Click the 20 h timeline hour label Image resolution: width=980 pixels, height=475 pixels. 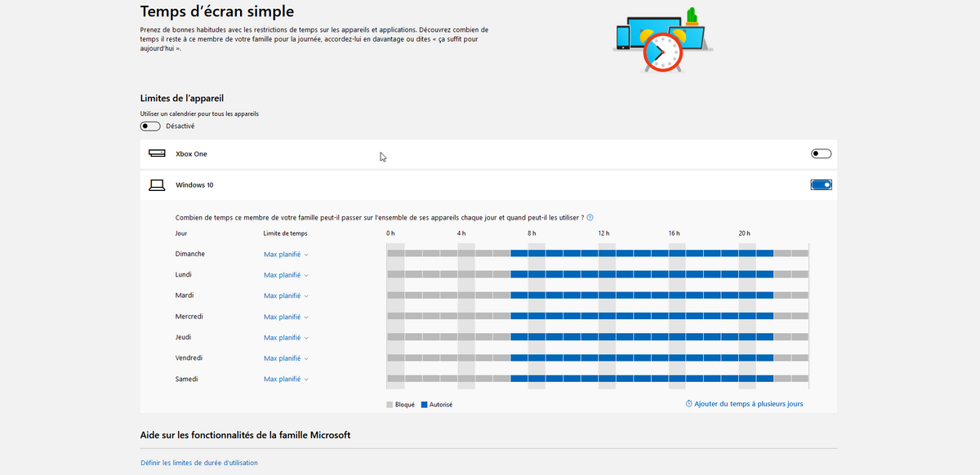(x=745, y=233)
